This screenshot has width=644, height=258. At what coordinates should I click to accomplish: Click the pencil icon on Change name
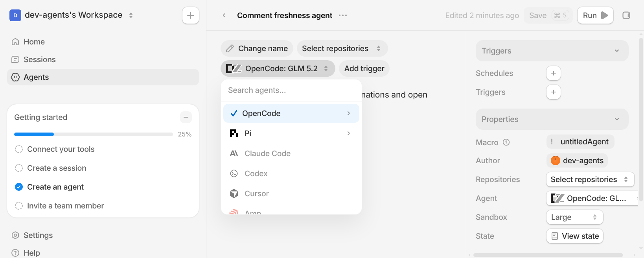(230, 48)
